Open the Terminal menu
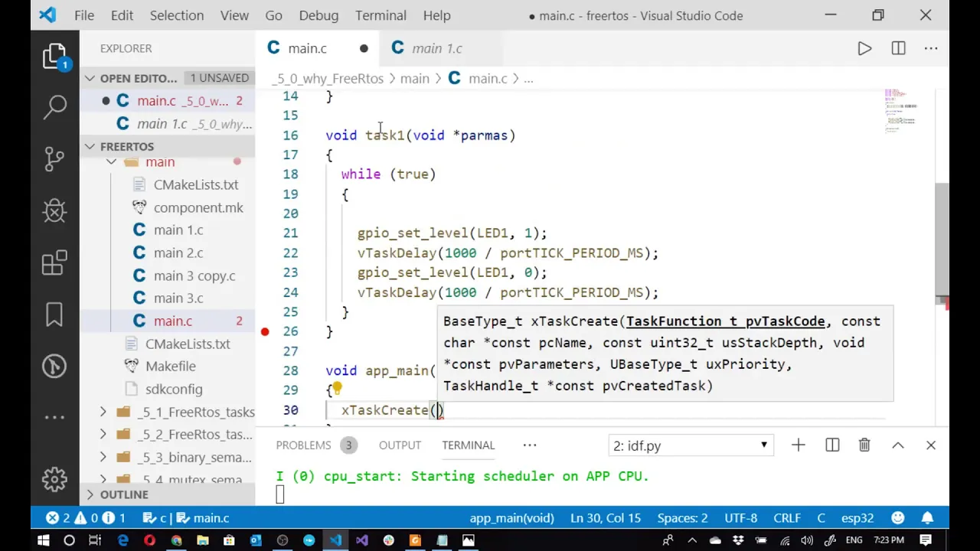Image resolution: width=980 pixels, height=551 pixels. click(x=381, y=15)
